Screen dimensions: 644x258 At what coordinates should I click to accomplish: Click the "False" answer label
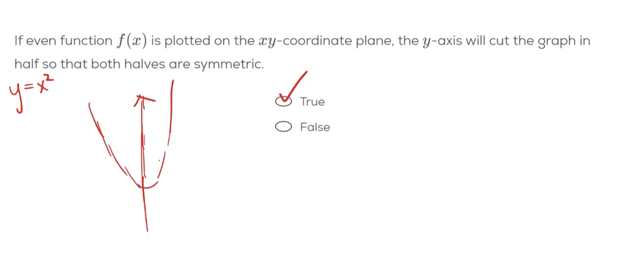pos(315,127)
